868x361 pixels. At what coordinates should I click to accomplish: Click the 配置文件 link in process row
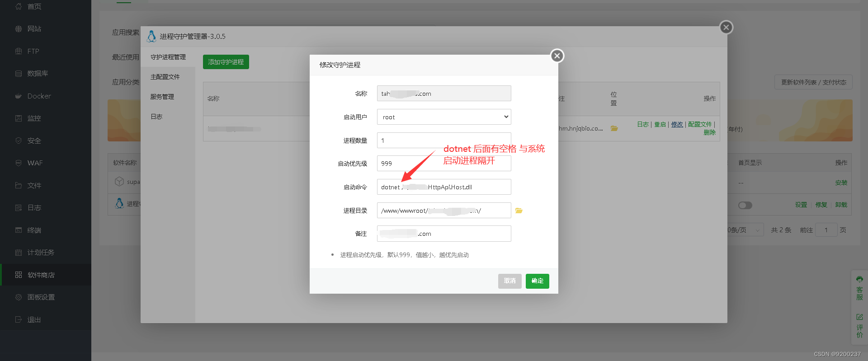[700, 124]
